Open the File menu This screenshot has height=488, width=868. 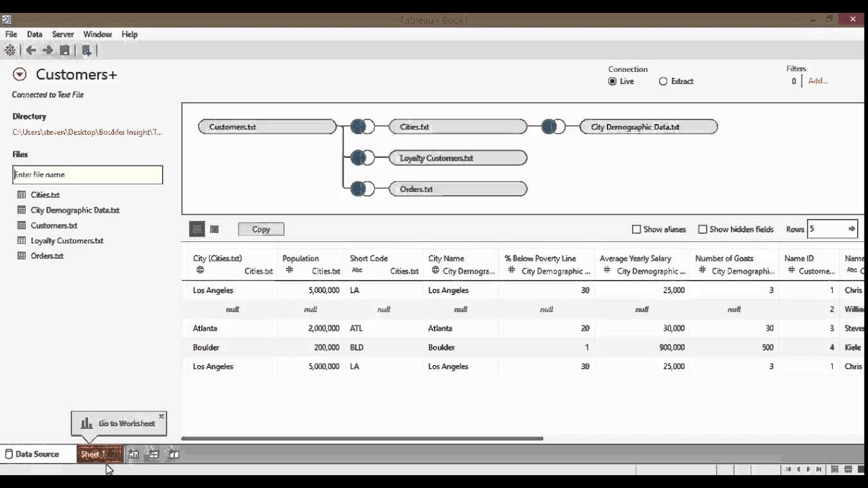click(12, 35)
